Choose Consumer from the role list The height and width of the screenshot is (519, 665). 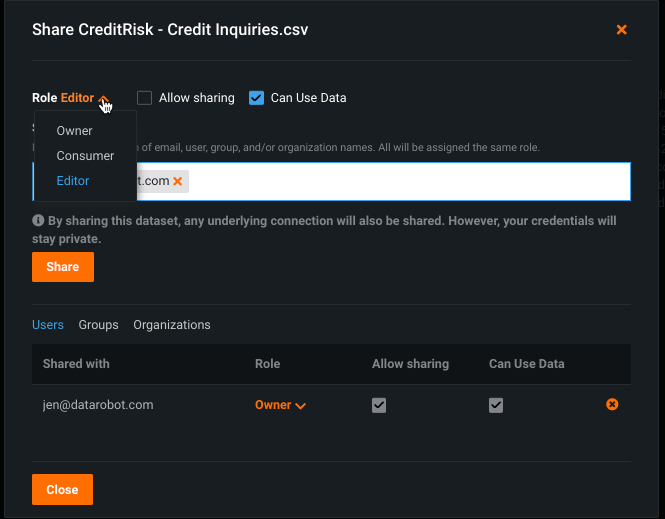point(85,156)
